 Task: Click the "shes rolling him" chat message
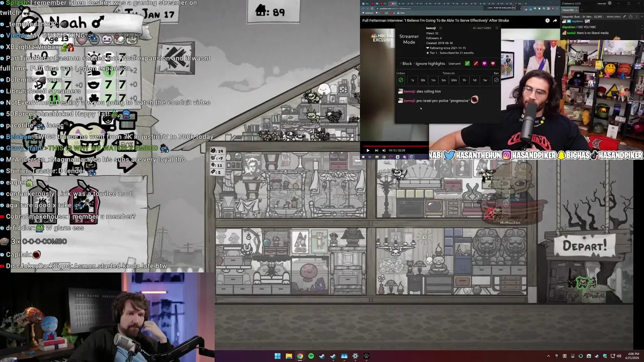(428, 92)
